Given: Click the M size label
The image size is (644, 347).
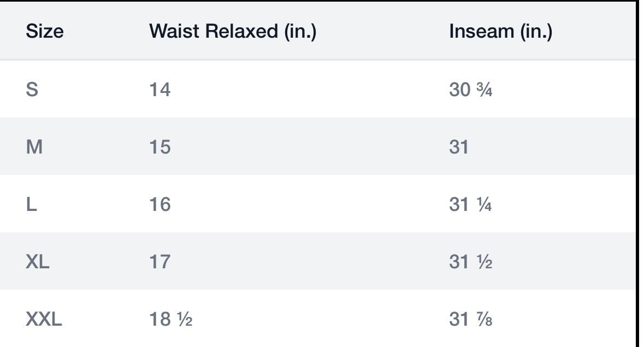Looking at the screenshot, I should click(34, 147).
